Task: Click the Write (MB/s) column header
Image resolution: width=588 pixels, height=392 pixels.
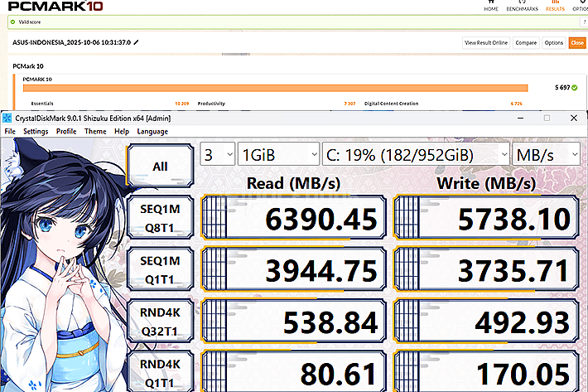Action: [486, 183]
